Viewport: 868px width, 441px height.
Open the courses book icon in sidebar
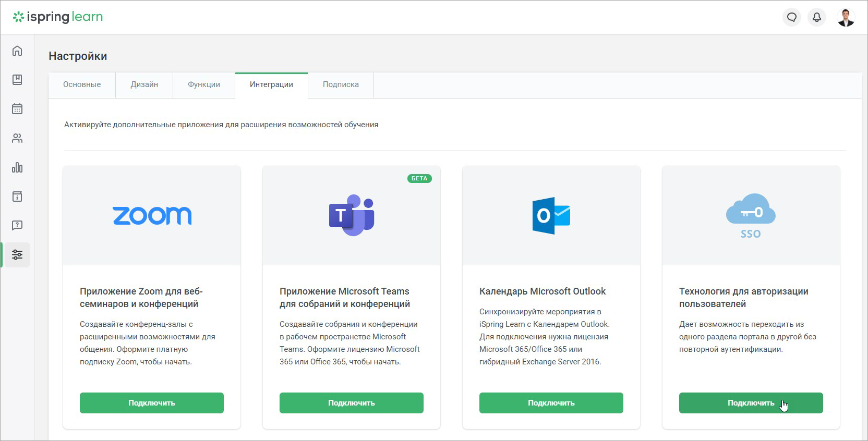(17, 80)
